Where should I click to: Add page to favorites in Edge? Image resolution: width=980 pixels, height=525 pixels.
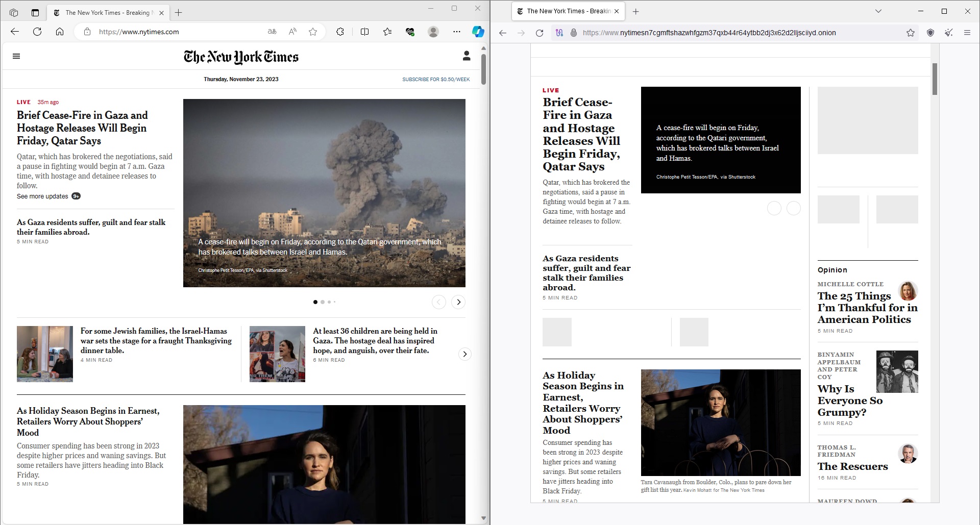click(x=313, y=32)
